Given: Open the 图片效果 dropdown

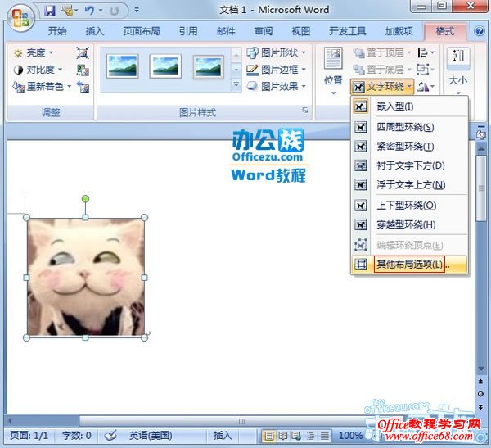Looking at the screenshot, I should click(276, 87).
